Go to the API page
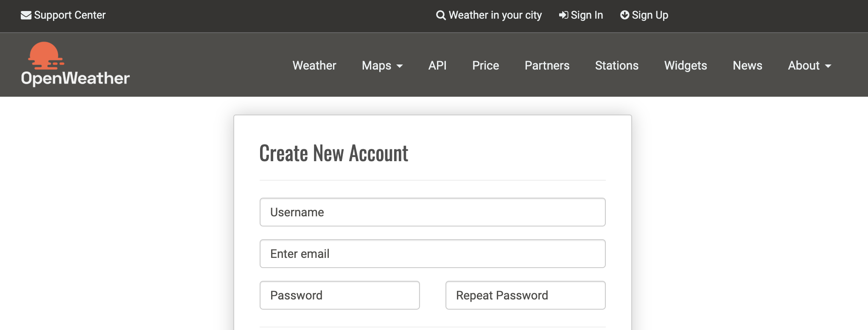Viewport: 868px width, 330px height. click(437, 66)
